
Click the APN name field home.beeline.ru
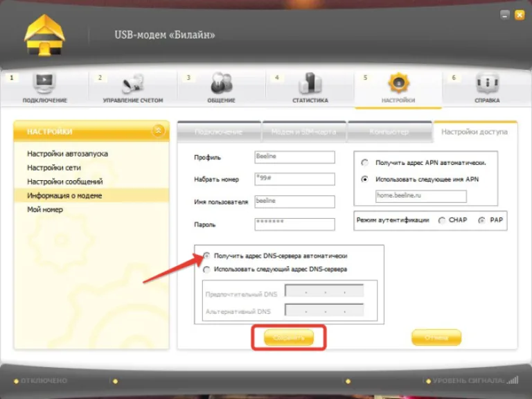[421, 196]
